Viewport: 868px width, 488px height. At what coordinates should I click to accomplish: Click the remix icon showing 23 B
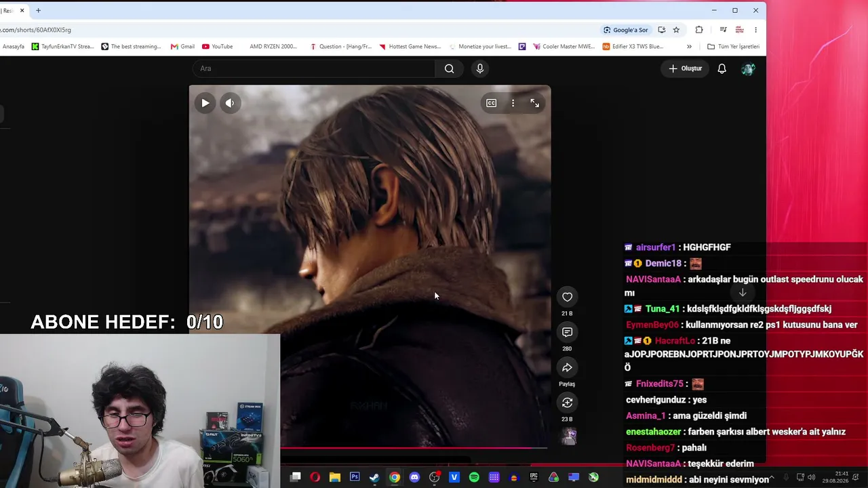(567, 403)
